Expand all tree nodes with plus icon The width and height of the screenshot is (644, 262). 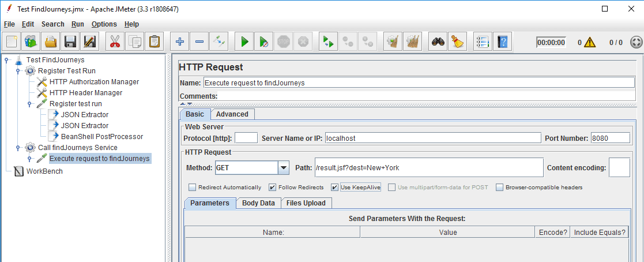179,42
